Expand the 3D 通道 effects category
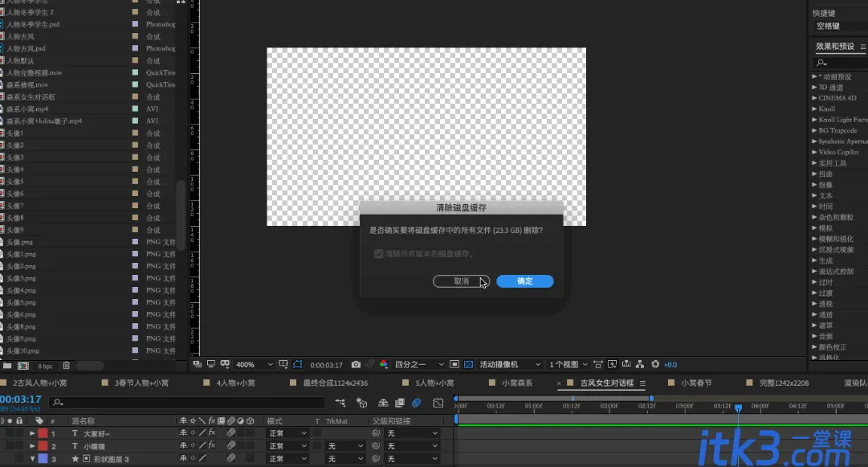The width and height of the screenshot is (868, 467). click(814, 87)
